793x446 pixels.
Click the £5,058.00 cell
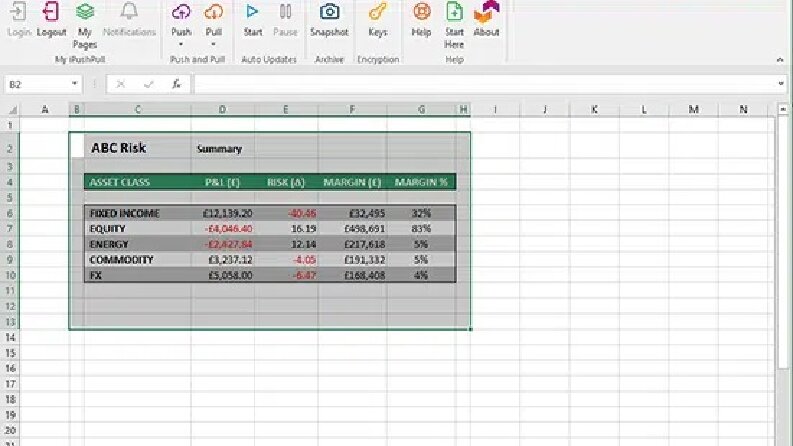223,276
